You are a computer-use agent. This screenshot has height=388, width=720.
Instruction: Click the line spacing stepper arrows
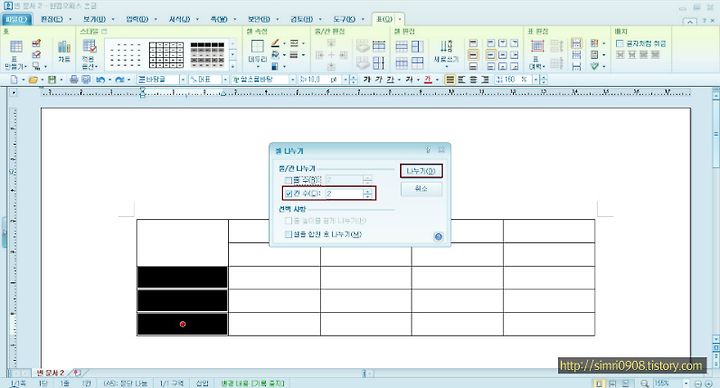(543, 80)
